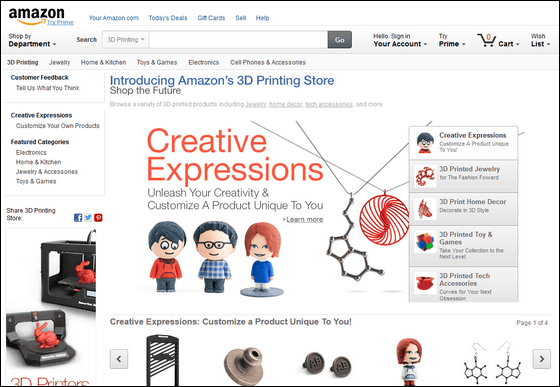Go to previous carousel page arrow

point(119,359)
